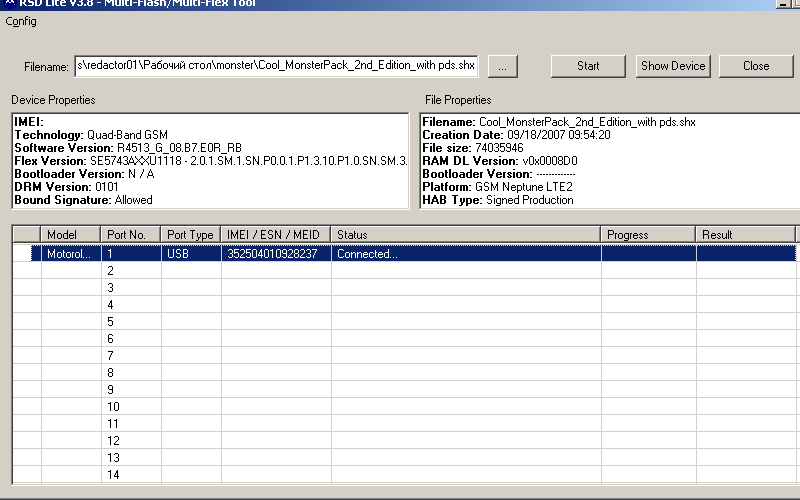Select port number 4 row
Image resolution: width=800 pixels, height=500 pixels.
click(x=403, y=305)
